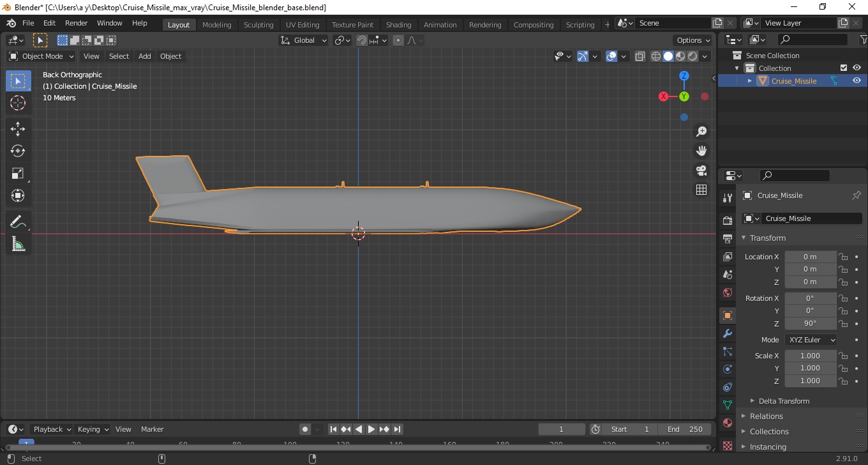Open the Object Mode dropdown
Image resolution: width=868 pixels, height=465 pixels.
tap(41, 56)
